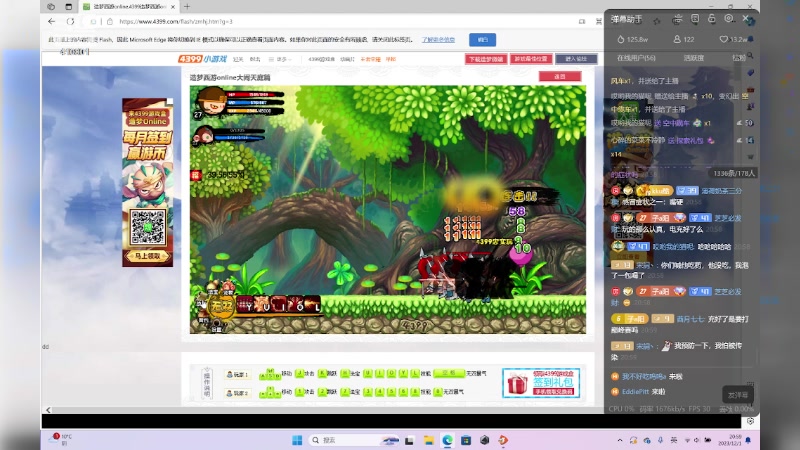800x450 pixels.
Task: Click the Task View icon on the taskbar
Action: pos(409,440)
